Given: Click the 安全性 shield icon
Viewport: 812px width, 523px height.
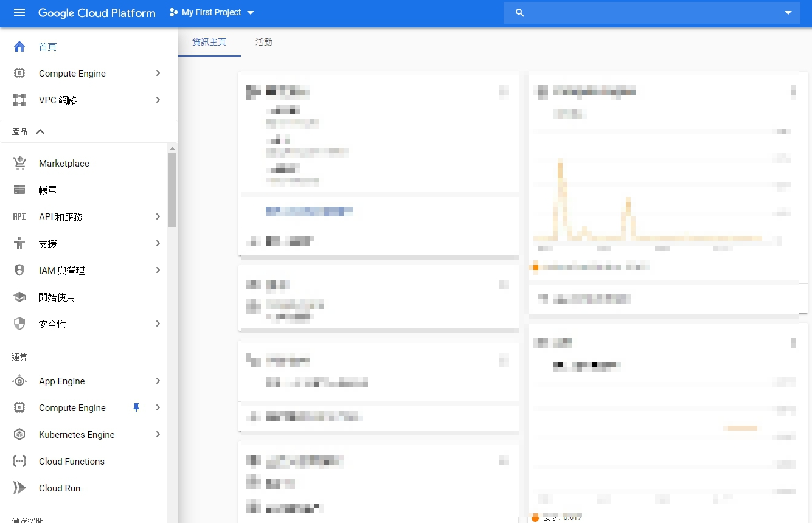Looking at the screenshot, I should click(19, 324).
